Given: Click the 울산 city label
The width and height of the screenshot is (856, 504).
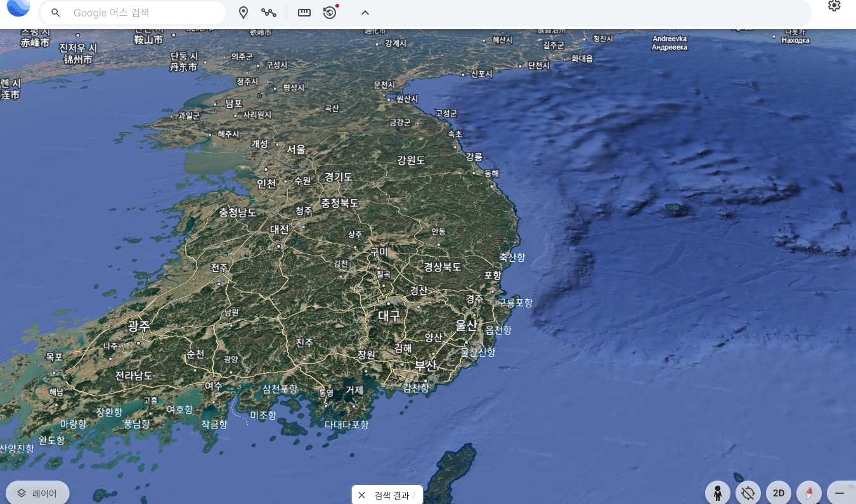Looking at the screenshot, I should 466,325.
